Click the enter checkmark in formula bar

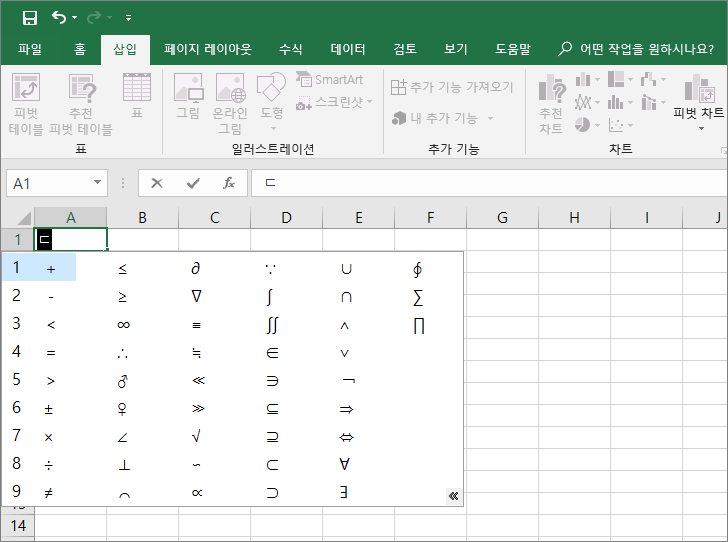193,183
